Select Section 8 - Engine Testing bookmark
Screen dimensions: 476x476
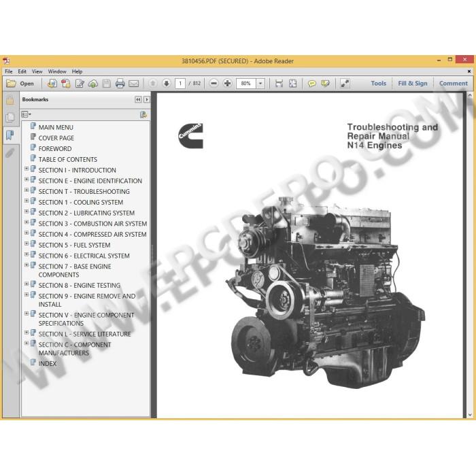pos(80,286)
